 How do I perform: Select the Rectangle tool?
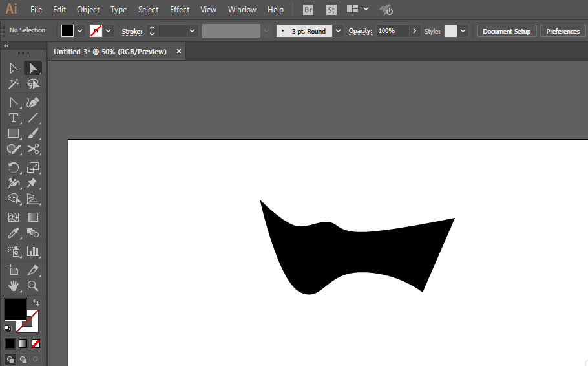[13, 134]
